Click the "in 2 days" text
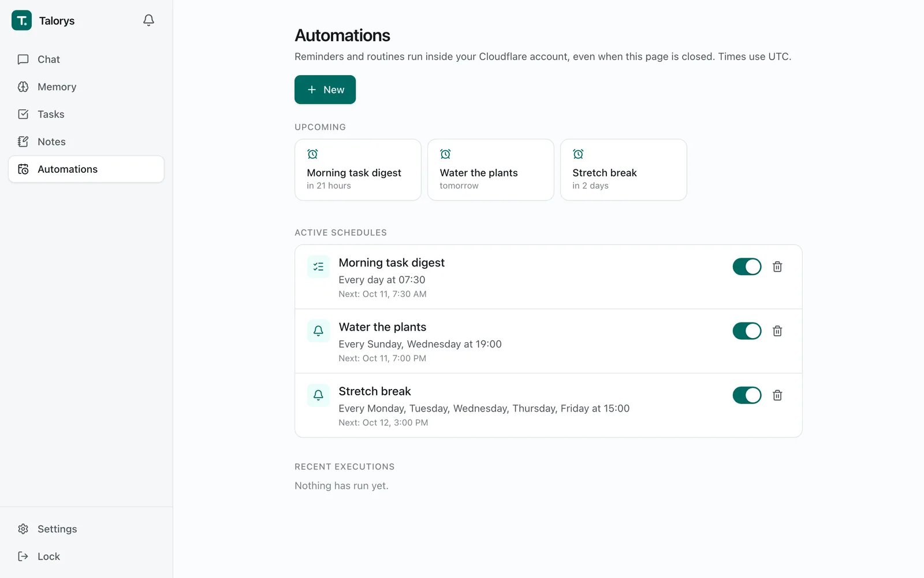Screen dimensions: 924x578 (590, 186)
